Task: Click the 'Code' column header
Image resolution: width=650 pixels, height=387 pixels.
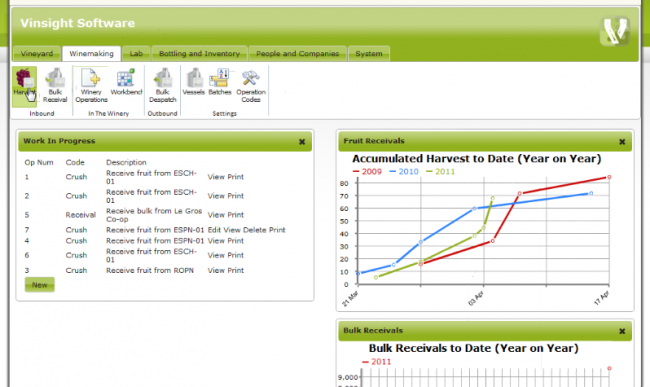Action: [75, 162]
